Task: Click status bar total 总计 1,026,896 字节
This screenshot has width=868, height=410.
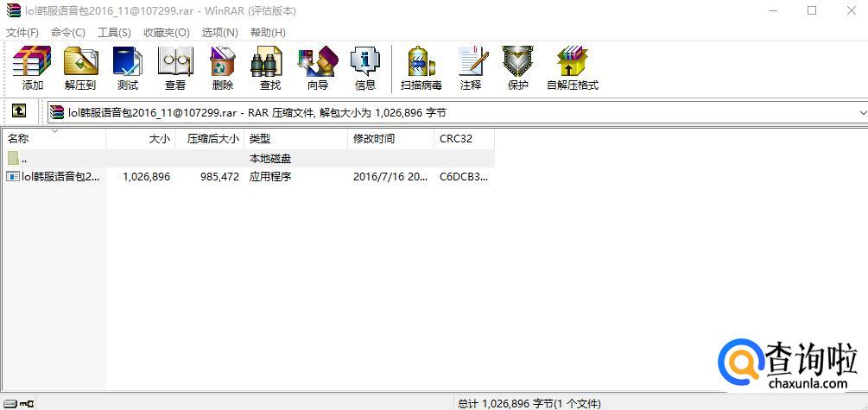Action: pos(530,404)
